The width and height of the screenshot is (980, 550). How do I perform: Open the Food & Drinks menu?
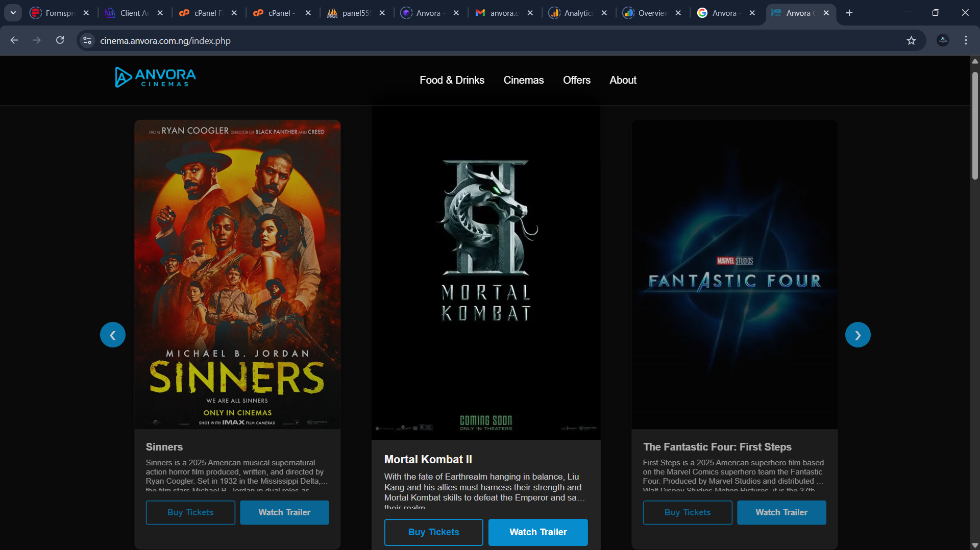click(452, 80)
